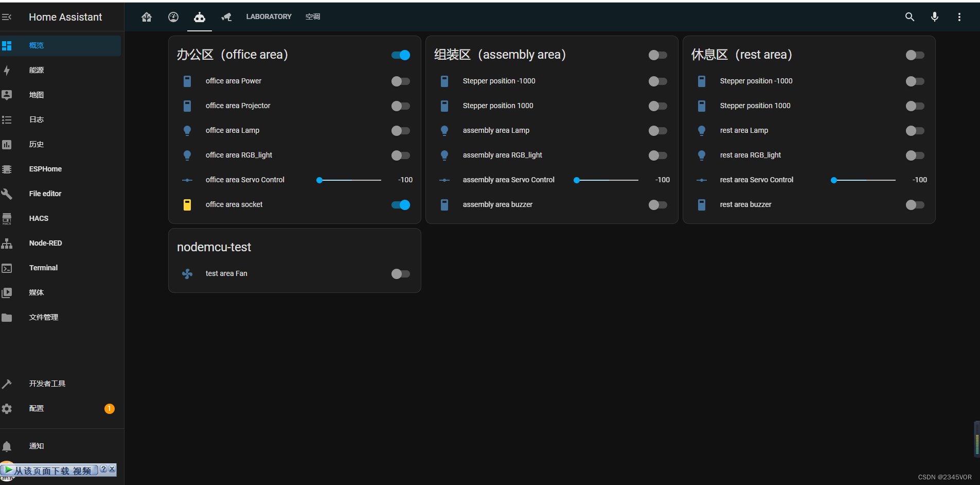
Task: Activate the microphone voice assistant icon
Action: pos(934,17)
